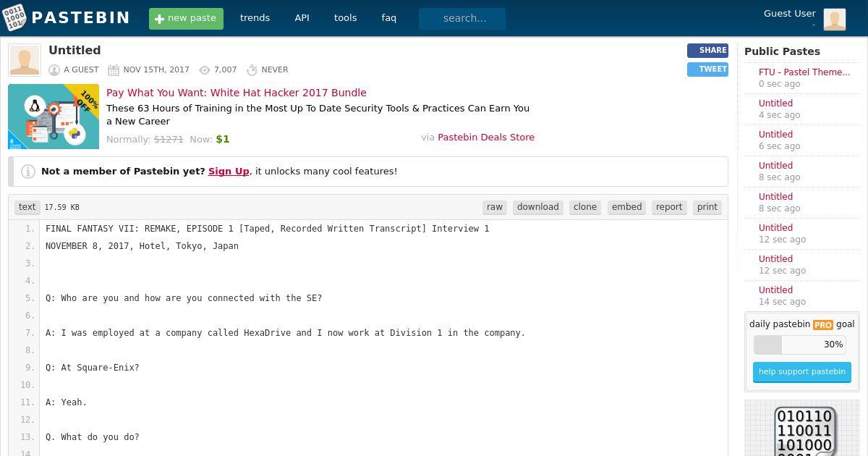Image resolution: width=868 pixels, height=456 pixels.
Task: Click the Guest User avatar icon
Action: [834, 19]
